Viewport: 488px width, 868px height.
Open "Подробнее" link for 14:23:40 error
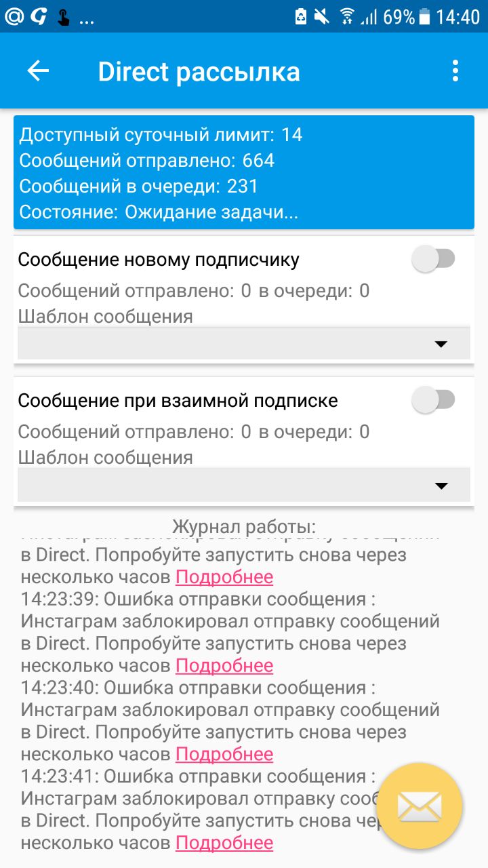[224, 754]
